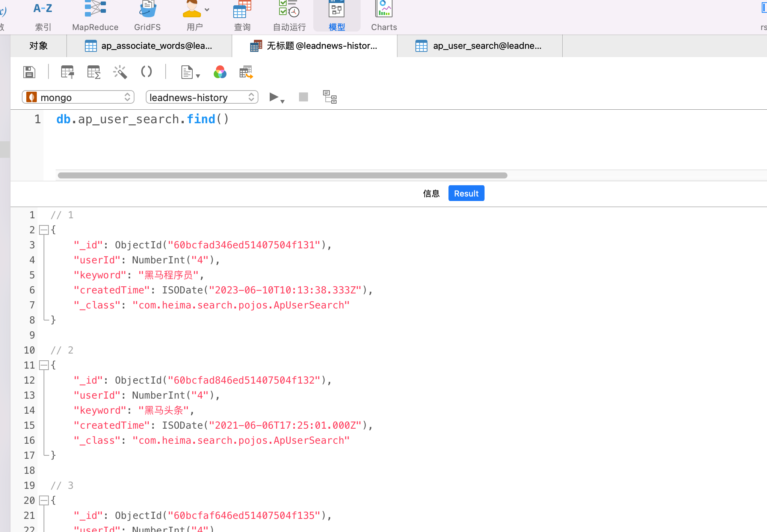The image size is (767, 532).
Task: Select the leadnews-history database dropdown
Action: [x=201, y=97]
